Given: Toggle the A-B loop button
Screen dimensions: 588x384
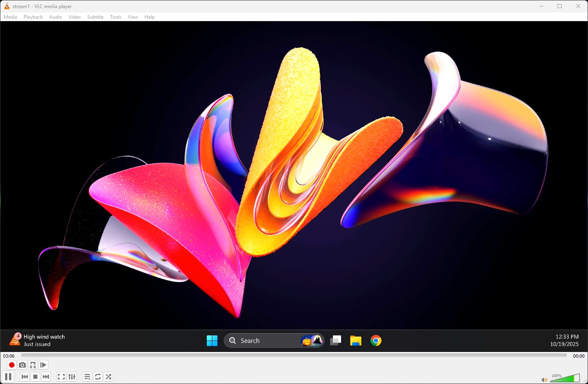Looking at the screenshot, I should click(33, 365).
